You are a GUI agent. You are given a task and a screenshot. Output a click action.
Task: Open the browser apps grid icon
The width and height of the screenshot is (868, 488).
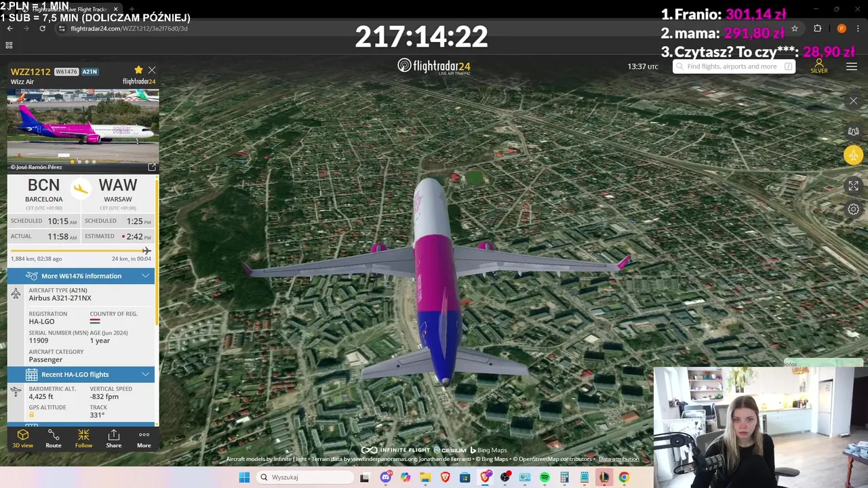tap(9, 45)
